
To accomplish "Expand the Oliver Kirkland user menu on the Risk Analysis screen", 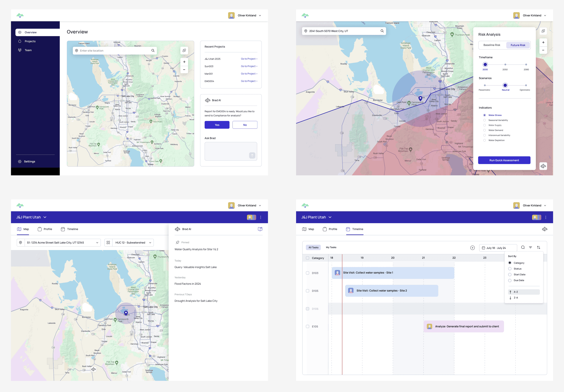I will pos(545,15).
